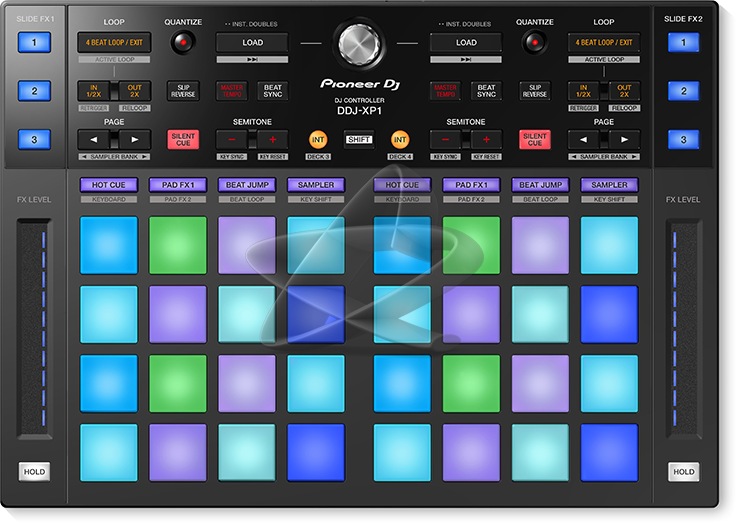Toggle Beat Sync on the right deck
Image resolution: width=736 pixels, height=523 pixels.
pos(486,91)
